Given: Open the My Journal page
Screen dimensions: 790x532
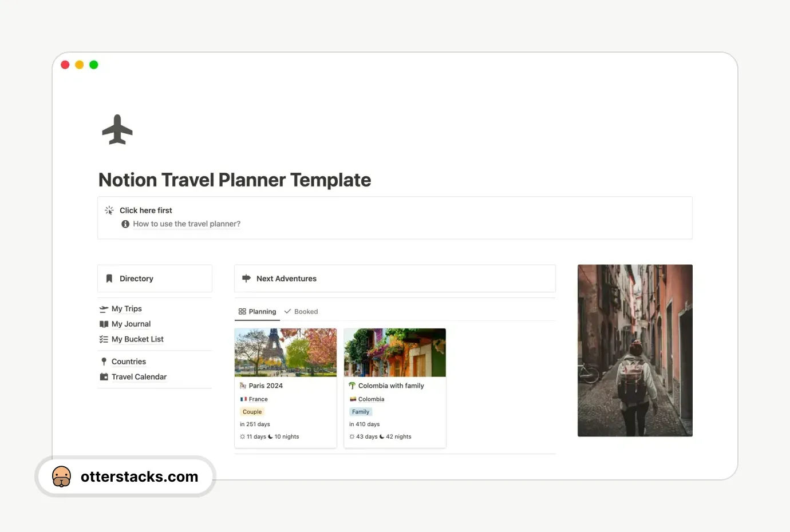Looking at the screenshot, I should [x=131, y=324].
